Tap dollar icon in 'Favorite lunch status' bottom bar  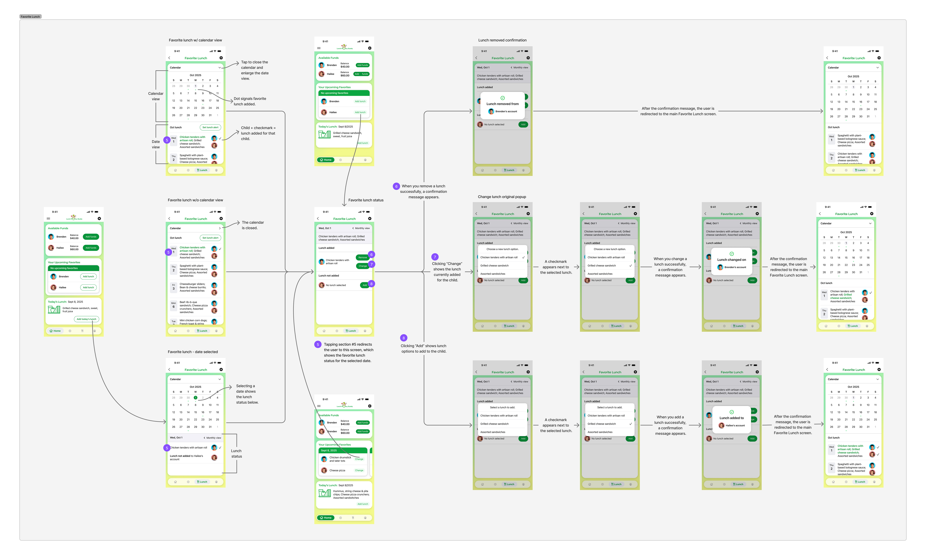pos(337,331)
